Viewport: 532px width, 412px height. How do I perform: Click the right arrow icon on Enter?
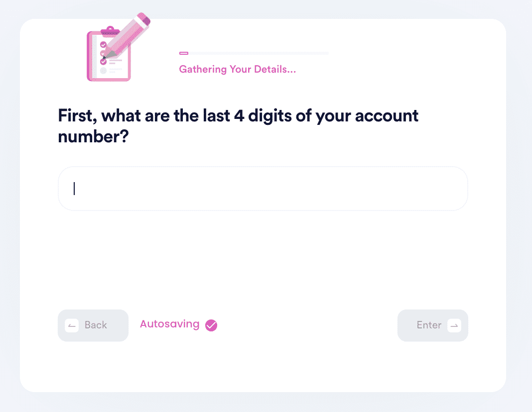tap(454, 325)
